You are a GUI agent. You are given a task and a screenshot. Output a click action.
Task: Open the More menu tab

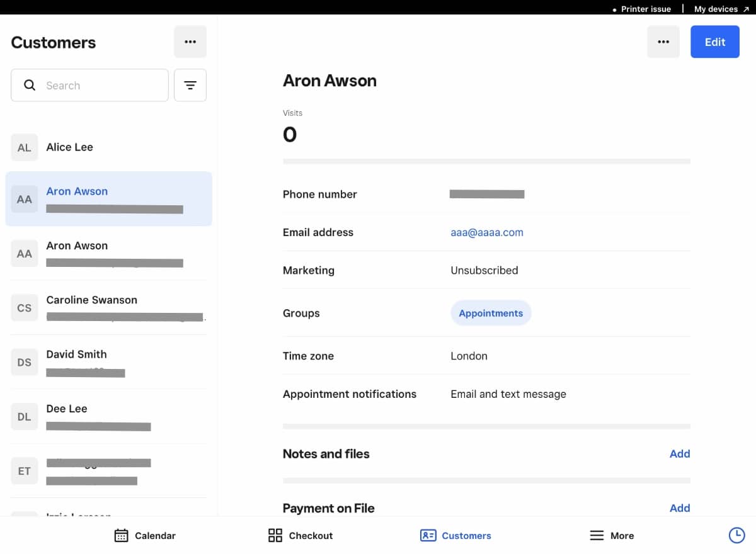(x=612, y=536)
